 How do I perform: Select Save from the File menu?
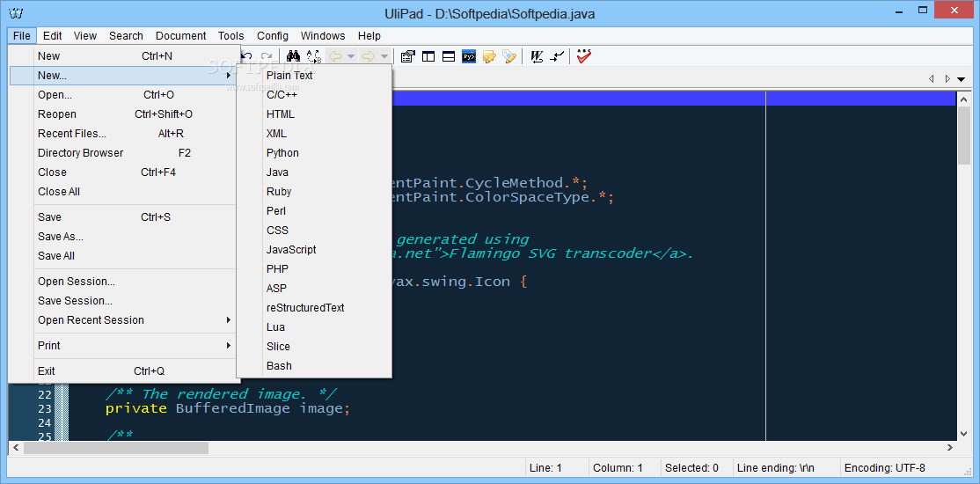pyautogui.click(x=123, y=217)
